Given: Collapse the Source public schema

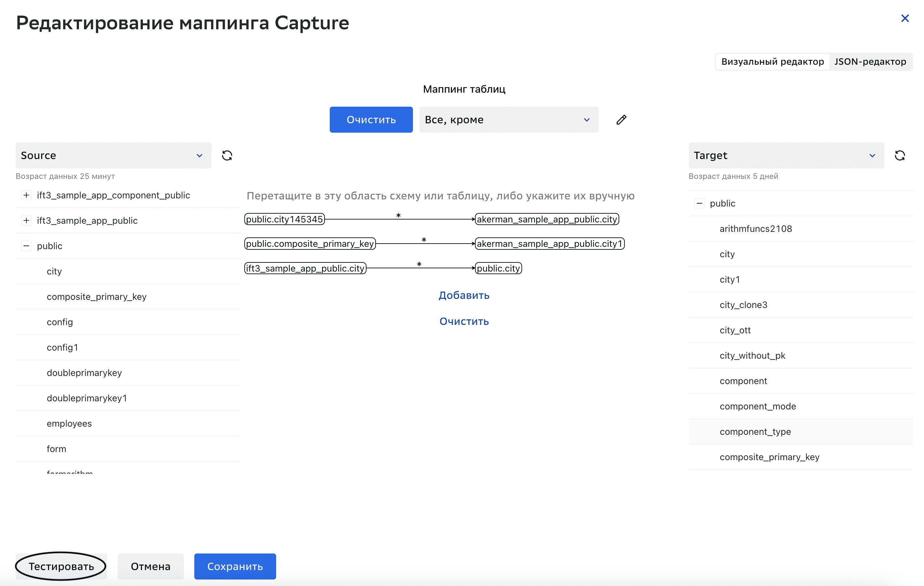Looking at the screenshot, I should coord(26,246).
